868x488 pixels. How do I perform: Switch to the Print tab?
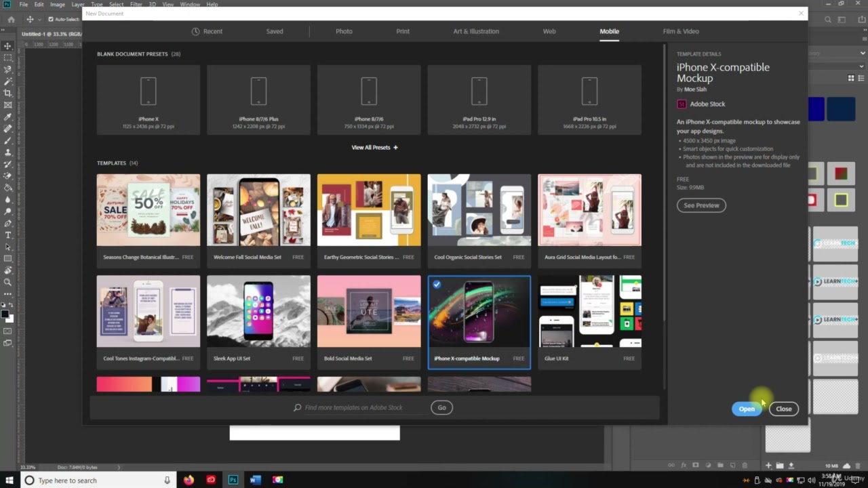pyautogui.click(x=403, y=31)
